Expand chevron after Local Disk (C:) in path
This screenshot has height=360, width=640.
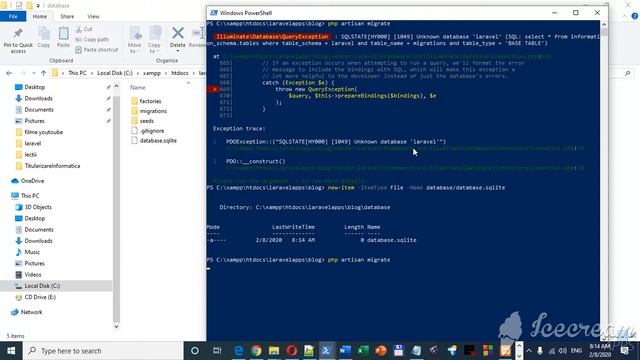pos(138,73)
